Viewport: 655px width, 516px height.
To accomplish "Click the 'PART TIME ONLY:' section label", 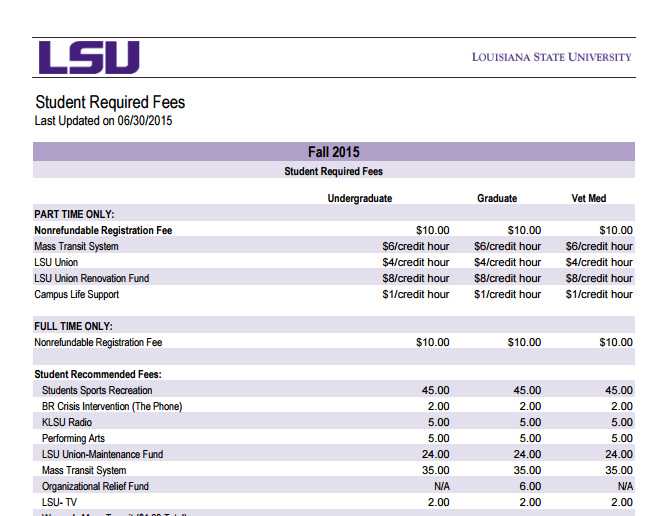I will [74, 214].
